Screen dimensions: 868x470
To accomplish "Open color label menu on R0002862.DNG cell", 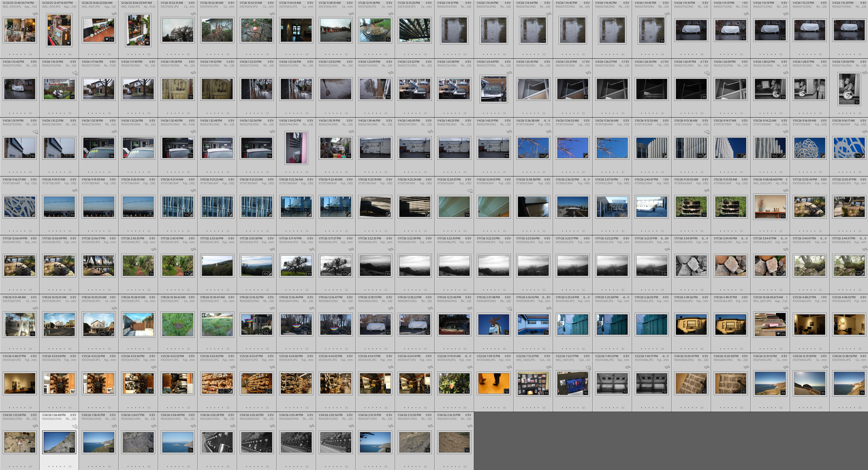I will pos(30,467).
